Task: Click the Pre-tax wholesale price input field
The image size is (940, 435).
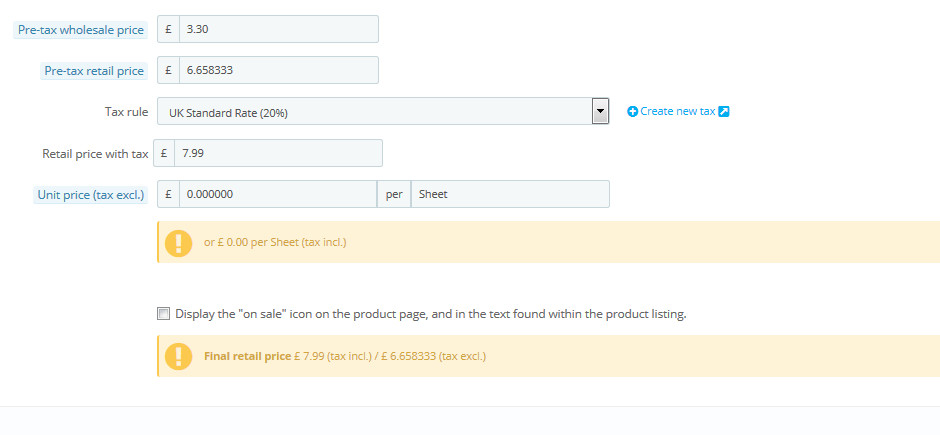Action: point(279,29)
